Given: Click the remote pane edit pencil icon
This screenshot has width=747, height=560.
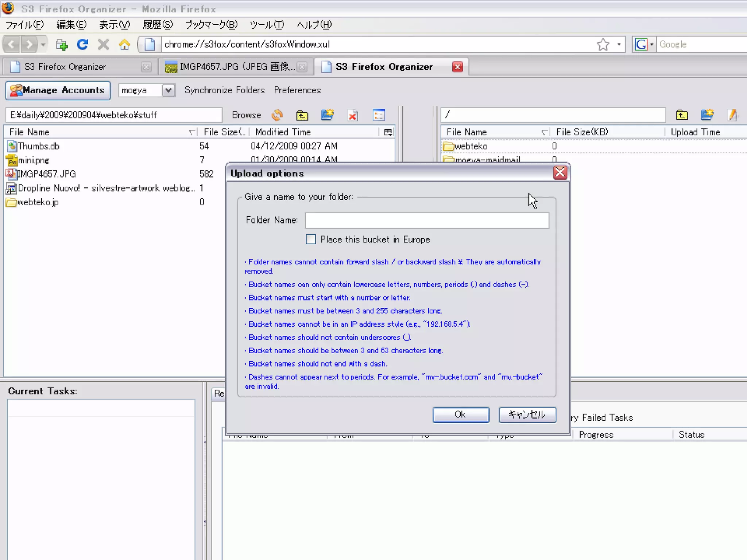Looking at the screenshot, I should 732,115.
